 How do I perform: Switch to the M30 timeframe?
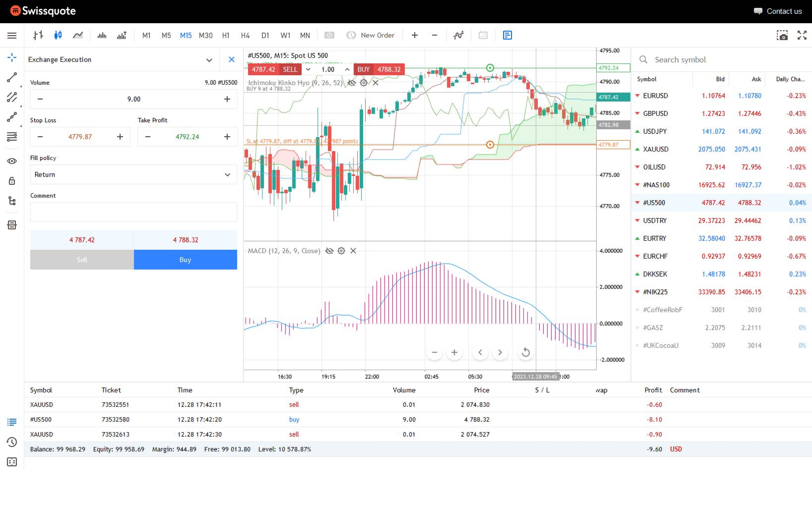click(206, 35)
